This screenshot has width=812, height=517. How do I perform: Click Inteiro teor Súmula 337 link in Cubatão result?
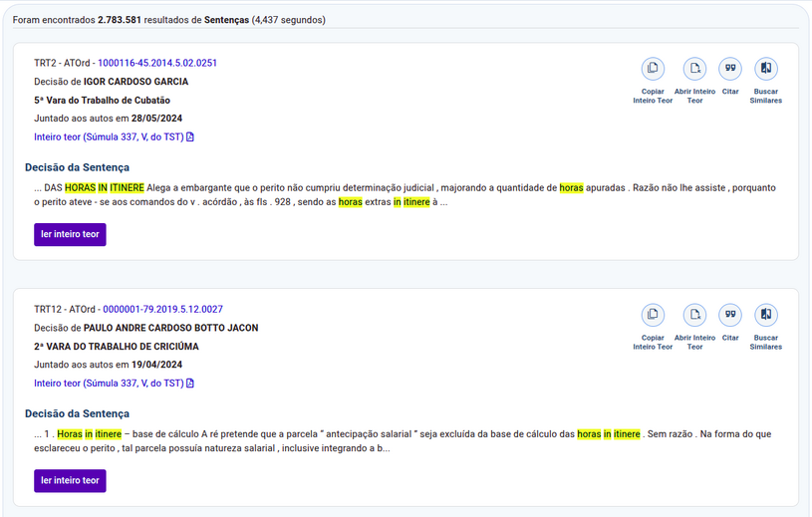pyautogui.click(x=109, y=137)
